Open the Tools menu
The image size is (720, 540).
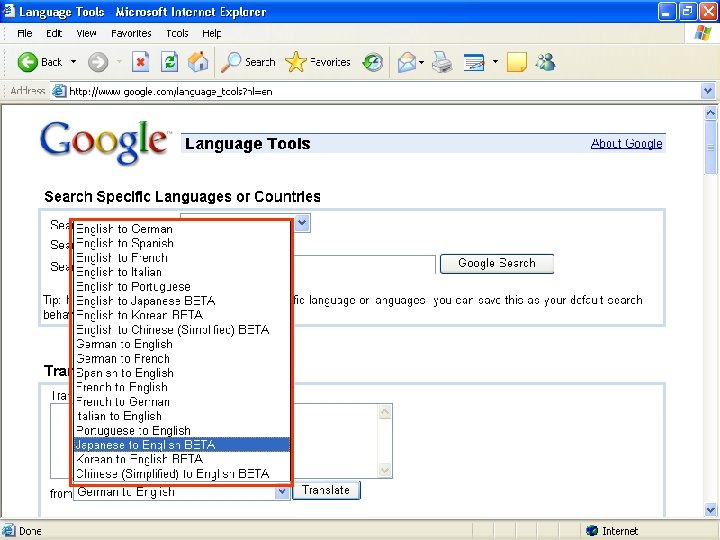pyautogui.click(x=177, y=34)
